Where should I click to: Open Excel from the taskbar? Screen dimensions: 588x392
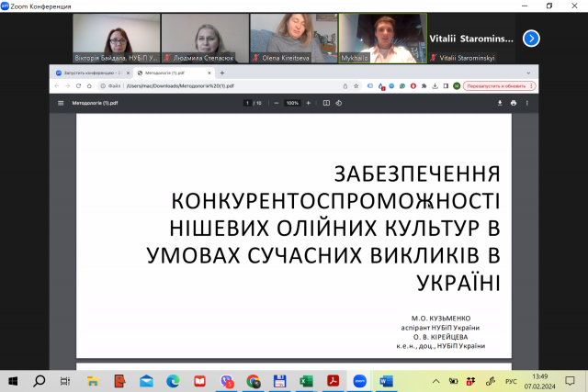pos(306,381)
